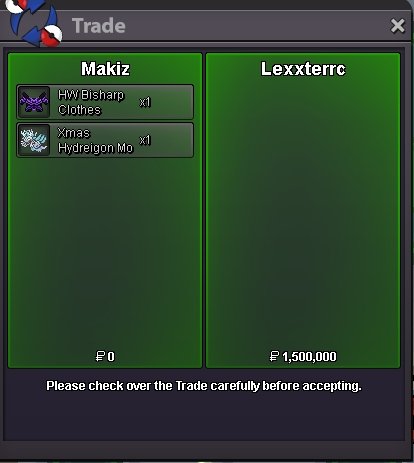Click the dark footer area below the warning
This screenshot has width=414, height=463.
pyautogui.click(x=207, y=418)
